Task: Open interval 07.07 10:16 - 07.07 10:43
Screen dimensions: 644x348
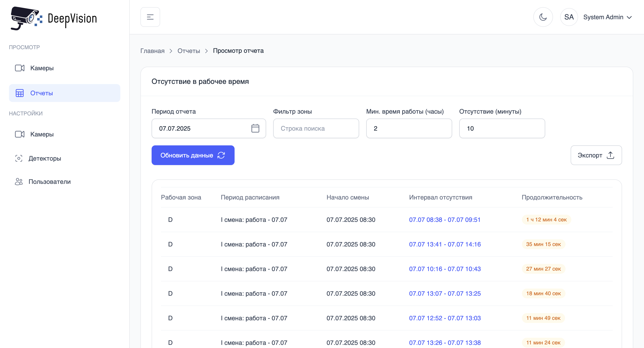Action: pos(445,269)
